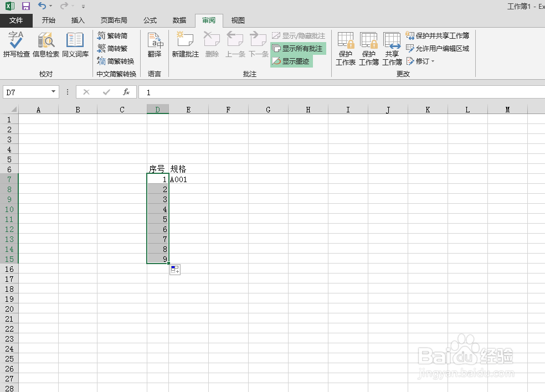
Task: Click the 翻译 translate button
Action: pyautogui.click(x=155, y=44)
